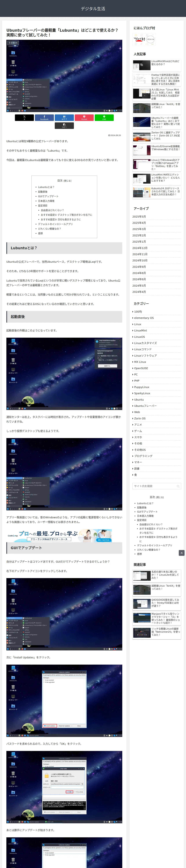Viewport: 186px width, 868px height.
Task: Jump to Lubuntuとは？ in main contents list
Action: [46, 187]
